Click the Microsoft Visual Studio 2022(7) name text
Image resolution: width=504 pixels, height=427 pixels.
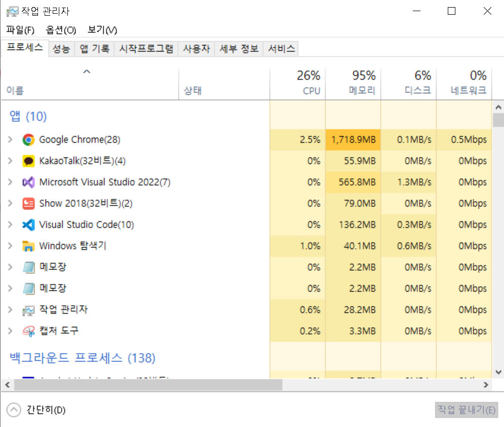pos(105,182)
